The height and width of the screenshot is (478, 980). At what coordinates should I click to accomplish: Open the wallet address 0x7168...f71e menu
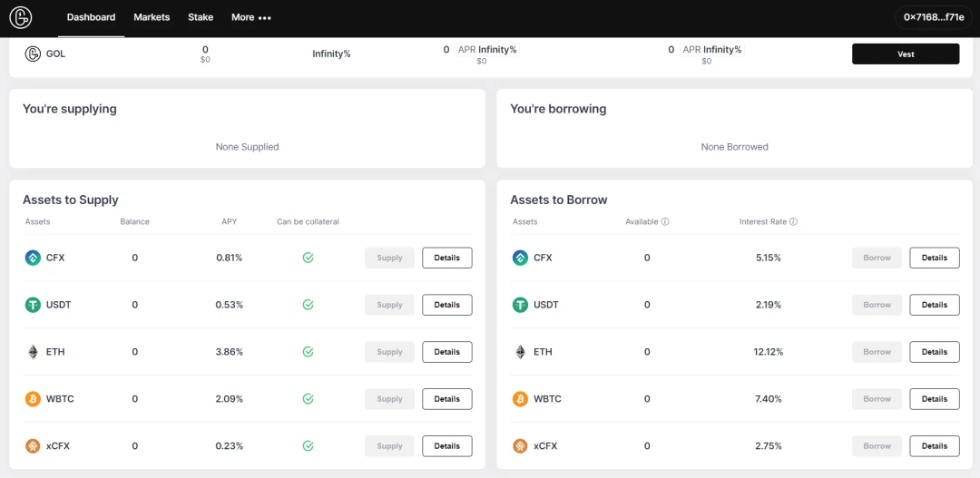(x=934, y=17)
